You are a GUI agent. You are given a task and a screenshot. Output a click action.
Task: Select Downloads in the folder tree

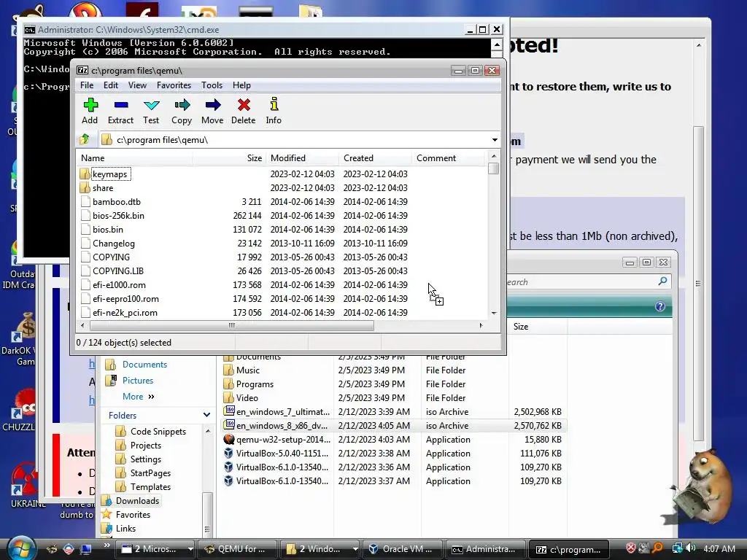tap(137, 500)
